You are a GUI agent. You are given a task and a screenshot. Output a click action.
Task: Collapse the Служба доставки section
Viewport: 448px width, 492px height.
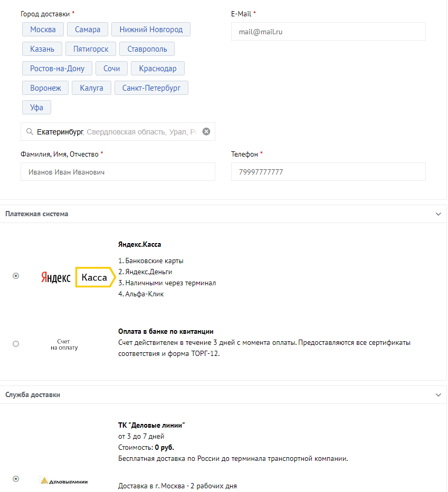click(438, 395)
